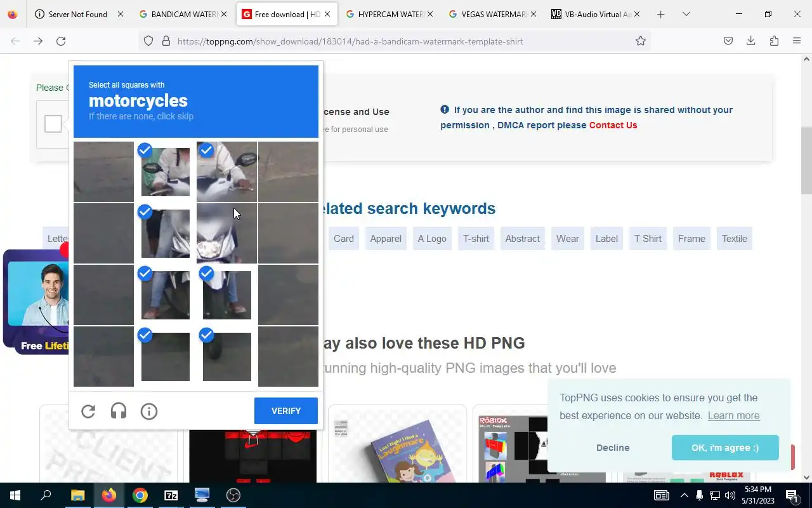Screen dimensions: 812x508
Task: Switch to BANDICAM WATERMARK tab
Action: (183, 14)
